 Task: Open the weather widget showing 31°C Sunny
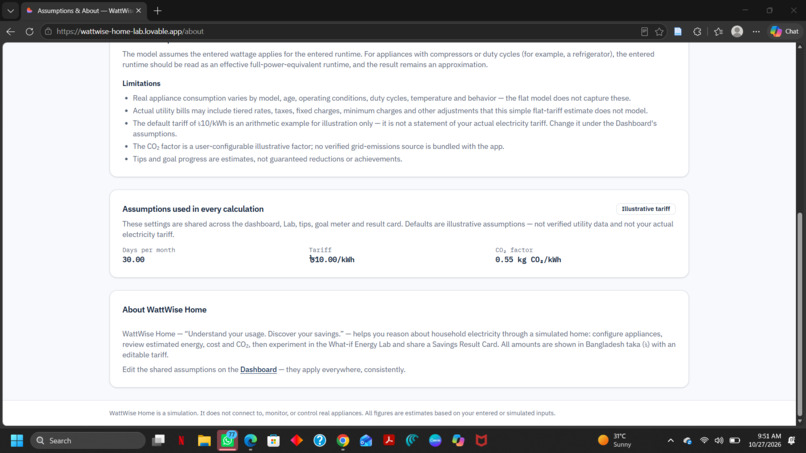(x=615, y=441)
